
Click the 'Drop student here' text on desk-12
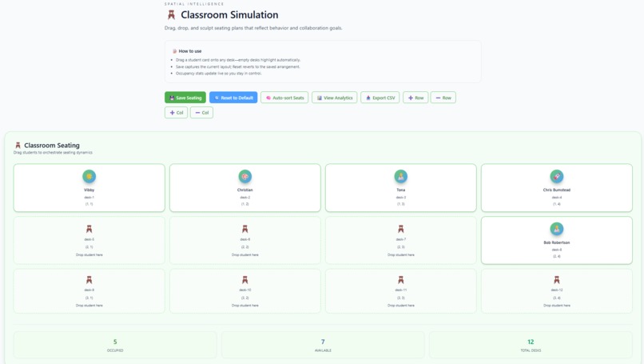(x=557, y=306)
